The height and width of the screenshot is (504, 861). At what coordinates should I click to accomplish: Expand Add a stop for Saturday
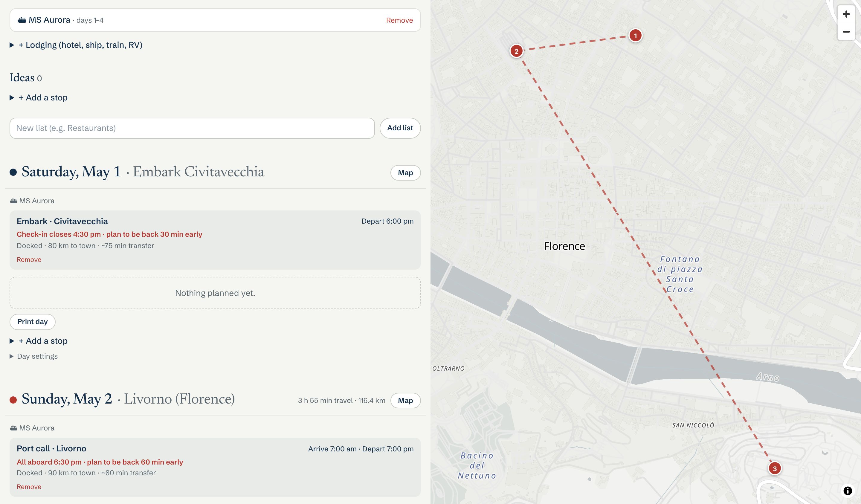coord(39,341)
